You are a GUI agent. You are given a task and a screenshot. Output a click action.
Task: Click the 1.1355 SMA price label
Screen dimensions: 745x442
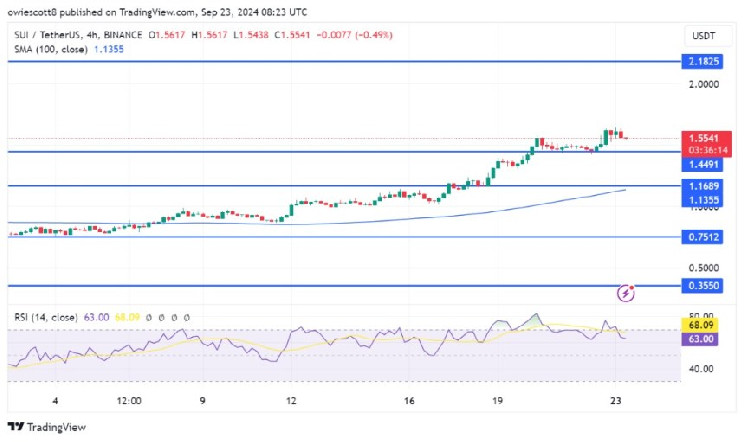click(x=702, y=200)
